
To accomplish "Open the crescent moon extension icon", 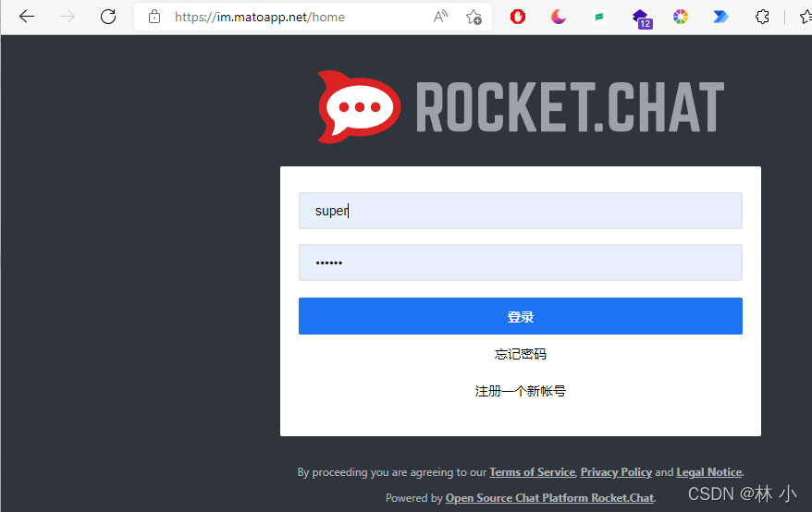I will [x=559, y=17].
